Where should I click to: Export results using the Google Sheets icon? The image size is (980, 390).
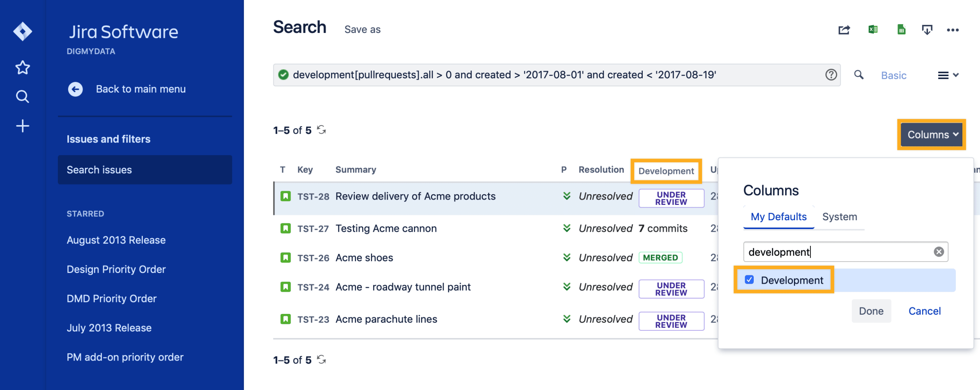[901, 29]
